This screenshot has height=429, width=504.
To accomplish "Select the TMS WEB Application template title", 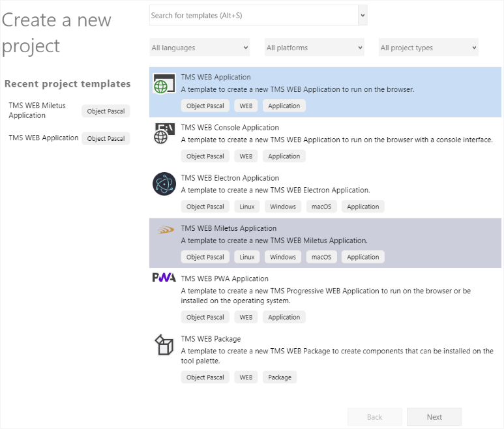I will pos(216,77).
